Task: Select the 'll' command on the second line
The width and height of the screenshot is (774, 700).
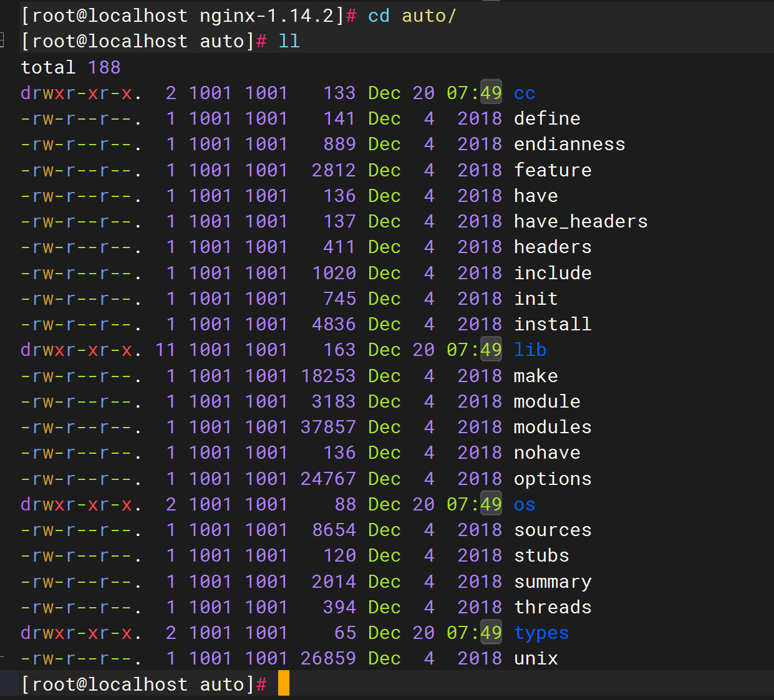Action: (289, 41)
